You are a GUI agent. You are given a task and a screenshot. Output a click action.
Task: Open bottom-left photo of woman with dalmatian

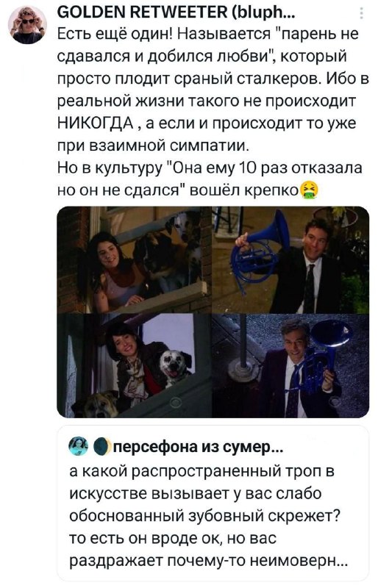click(135, 365)
